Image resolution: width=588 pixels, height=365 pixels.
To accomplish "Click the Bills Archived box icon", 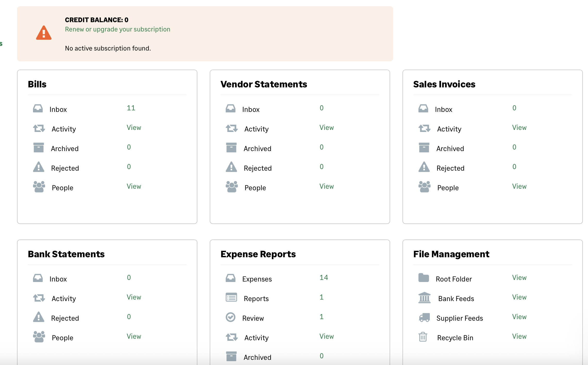I will click(x=39, y=148).
